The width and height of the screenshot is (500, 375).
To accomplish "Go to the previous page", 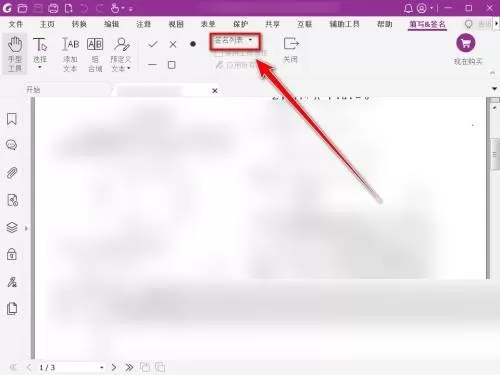I will 29,367.
